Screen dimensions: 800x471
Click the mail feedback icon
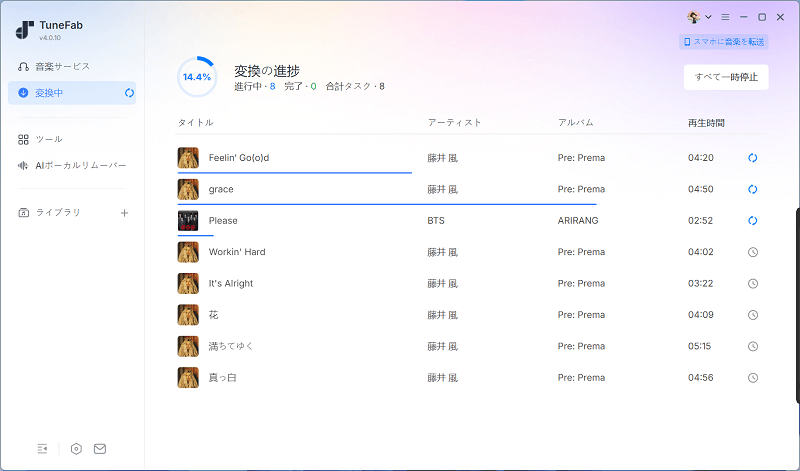pos(100,449)
